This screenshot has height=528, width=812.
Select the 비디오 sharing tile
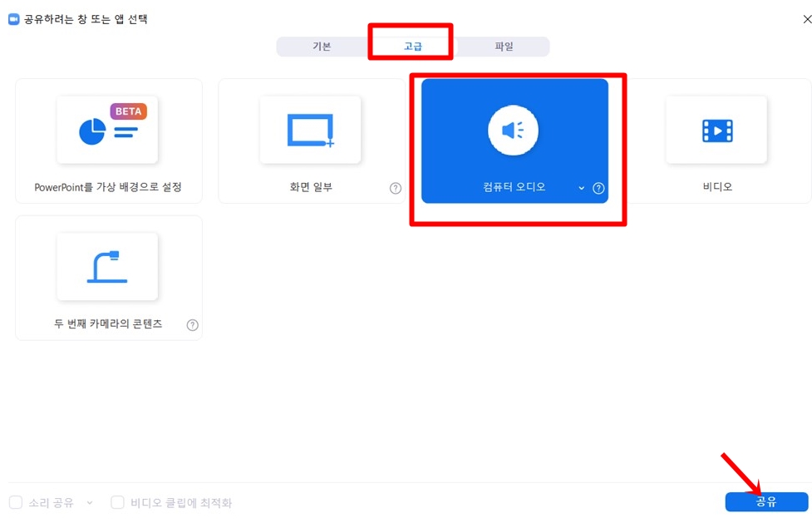(716, 133)
